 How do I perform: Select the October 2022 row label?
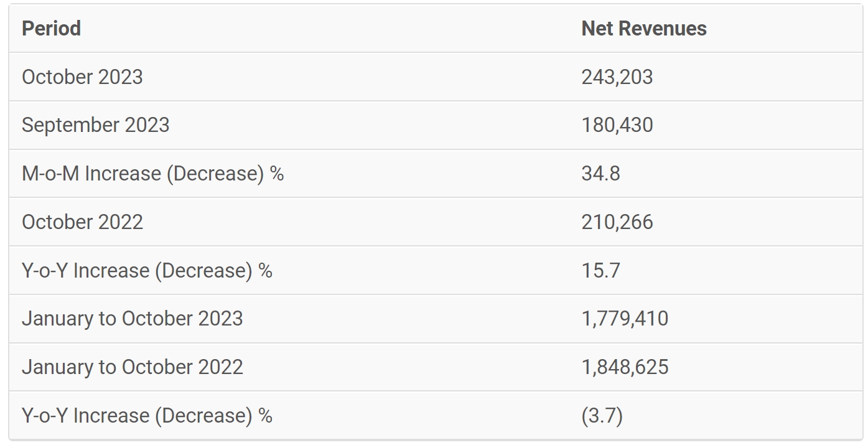(x=82, y=222)
